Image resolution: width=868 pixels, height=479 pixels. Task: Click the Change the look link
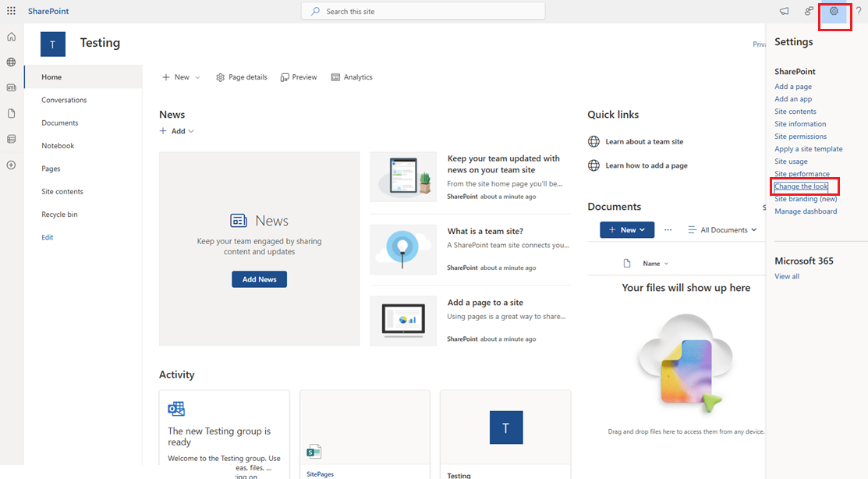coord(802,186)
